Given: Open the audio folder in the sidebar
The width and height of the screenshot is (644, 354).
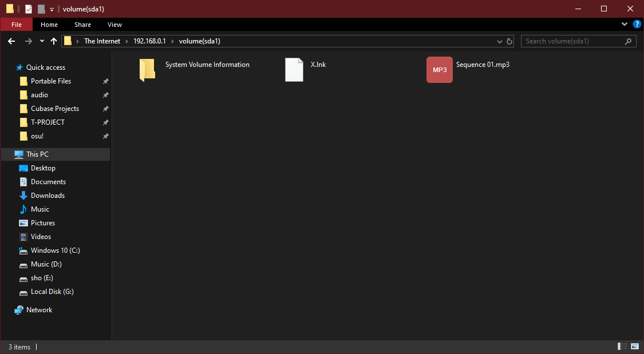Looking at the screenshot, I should (39, 95).
